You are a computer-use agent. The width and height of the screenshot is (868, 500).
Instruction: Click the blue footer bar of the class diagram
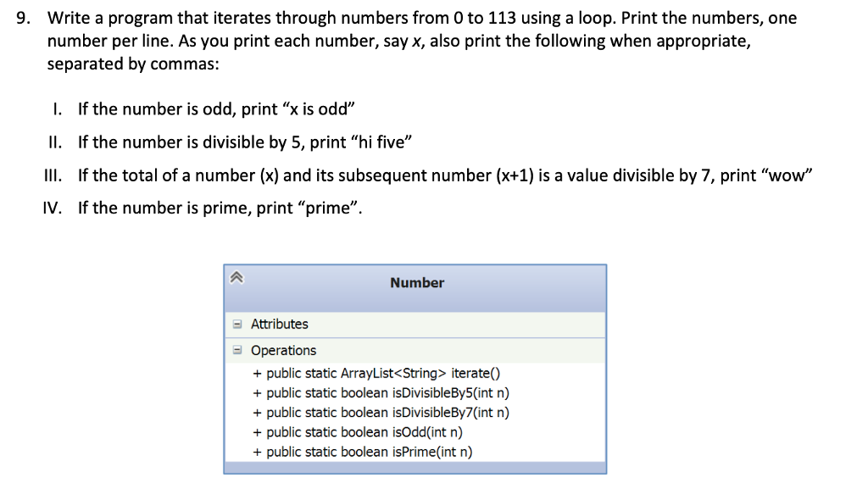pos(415,468)
